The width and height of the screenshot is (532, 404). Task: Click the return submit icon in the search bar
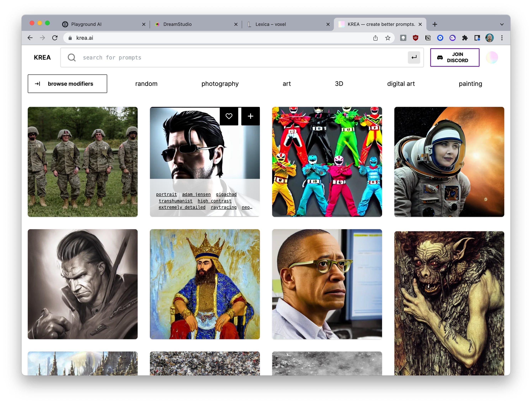(414, 57)
